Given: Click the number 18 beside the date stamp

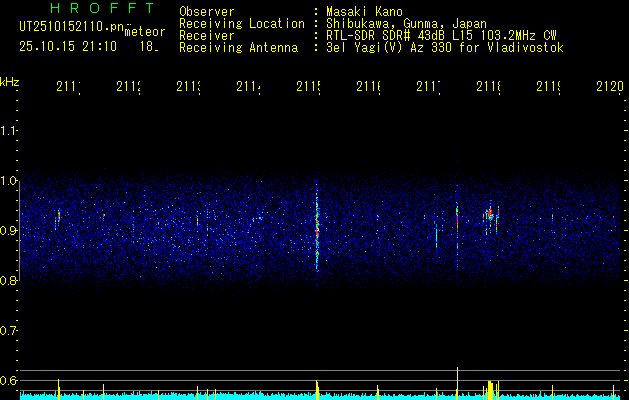Looking at the screenshot, I should tap(149, 47).
